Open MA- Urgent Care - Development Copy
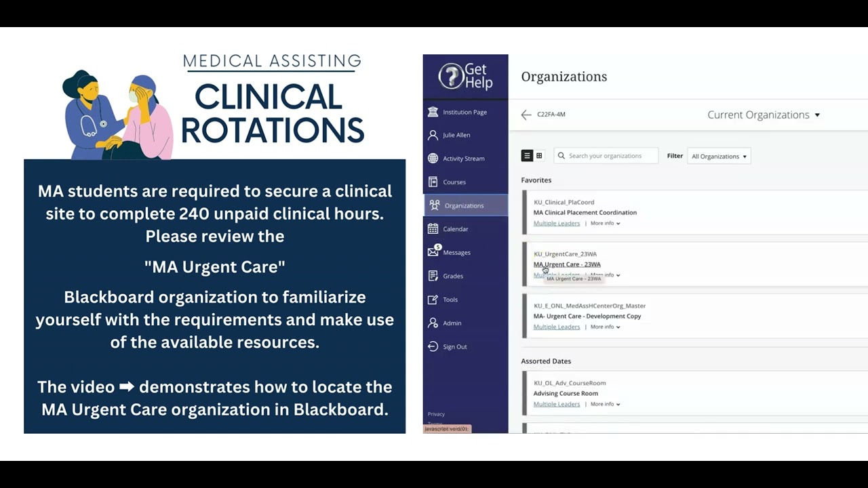 pos(587,316)
